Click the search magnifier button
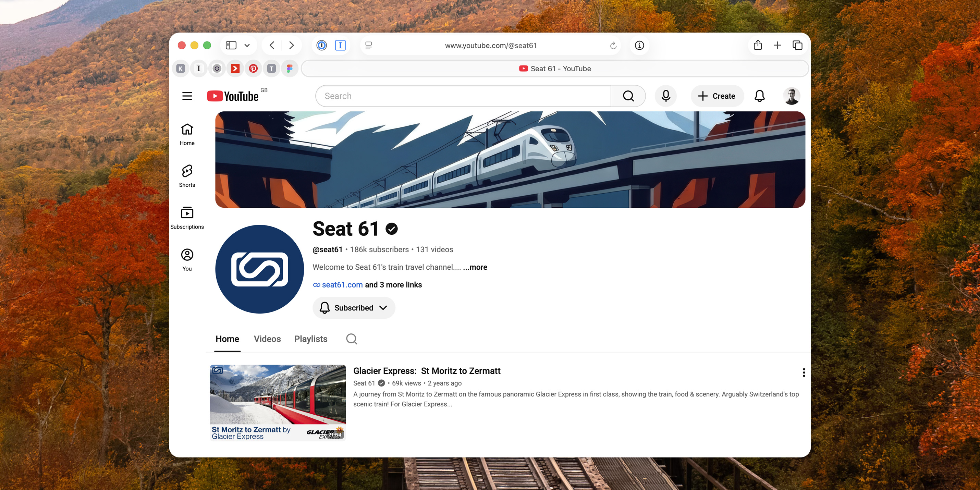The height and width of the screenshot is (490, 980). [x=628, y=96]
